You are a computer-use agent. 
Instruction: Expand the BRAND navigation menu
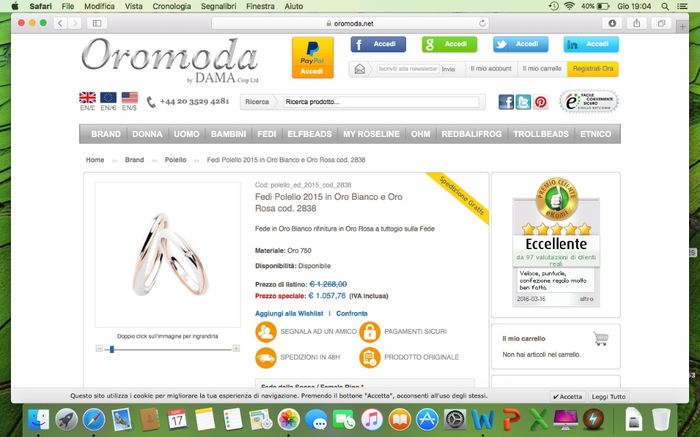pyautogui.click(x=106, y=134)
